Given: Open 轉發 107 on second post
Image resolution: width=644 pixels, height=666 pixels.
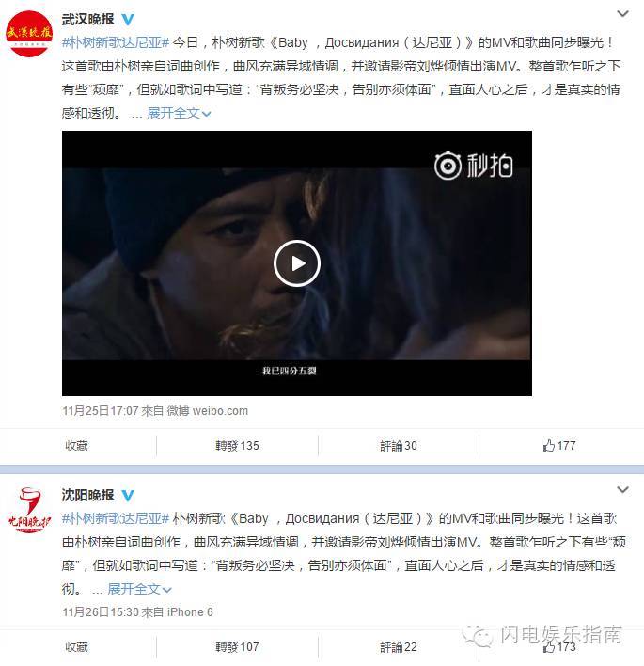Looking at the screenshot, I should coord(237,647).
